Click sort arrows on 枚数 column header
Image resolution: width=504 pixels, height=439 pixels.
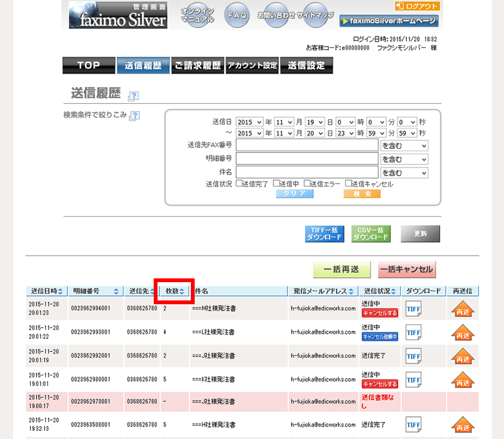click(x=182, y=292)
